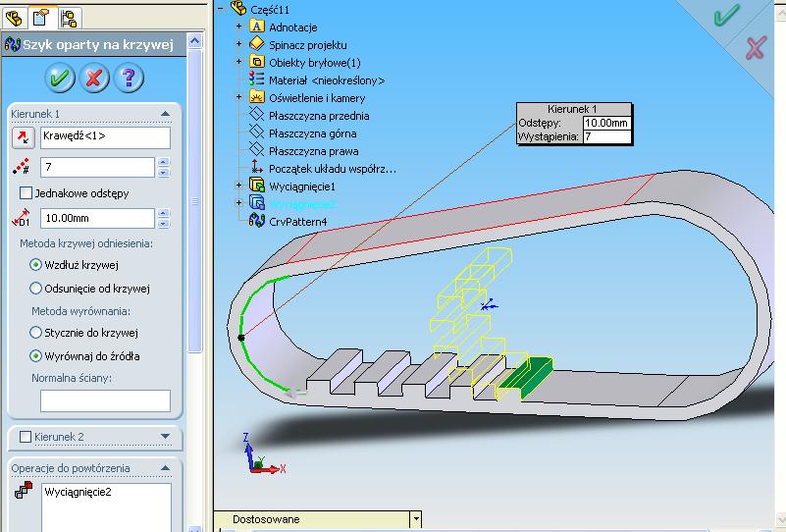Screen dimensions: 786x532
Task: Collapse Operacje do powtórzenia section
Action: tap(166, 468)
